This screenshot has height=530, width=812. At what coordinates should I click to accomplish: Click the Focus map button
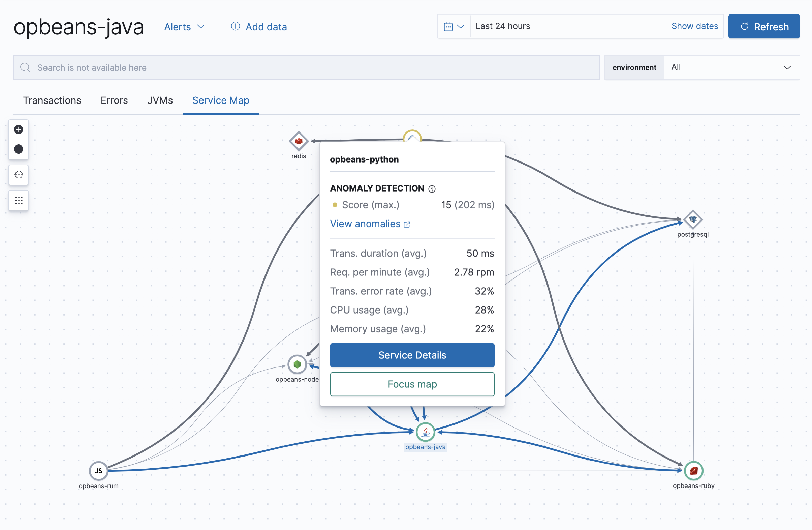[x=412, y=384]
